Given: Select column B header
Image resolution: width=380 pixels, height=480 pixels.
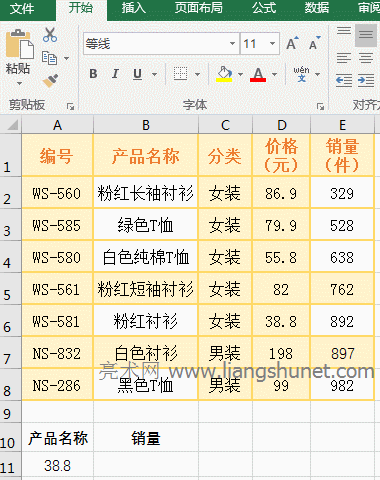Looking at the screenshot, I should 146,125.
